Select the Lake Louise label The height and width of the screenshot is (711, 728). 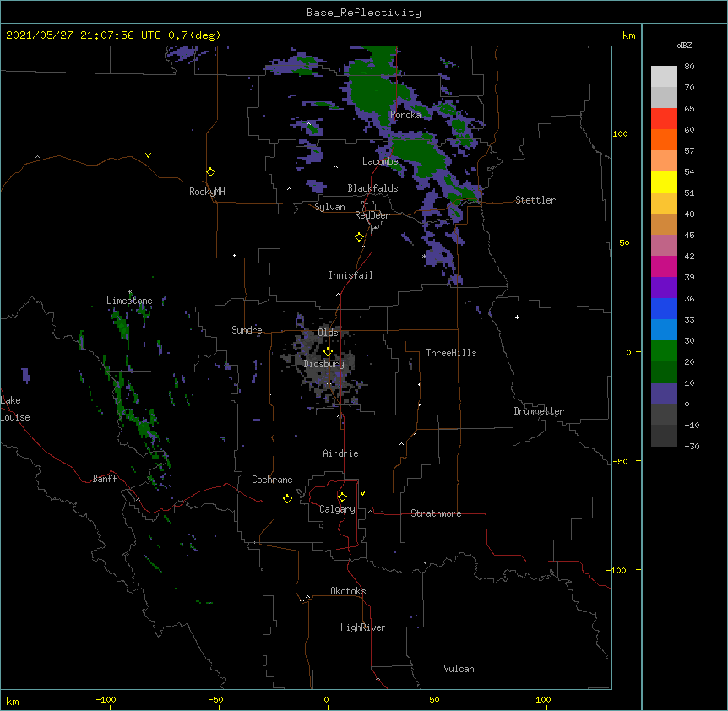[14, 409]
